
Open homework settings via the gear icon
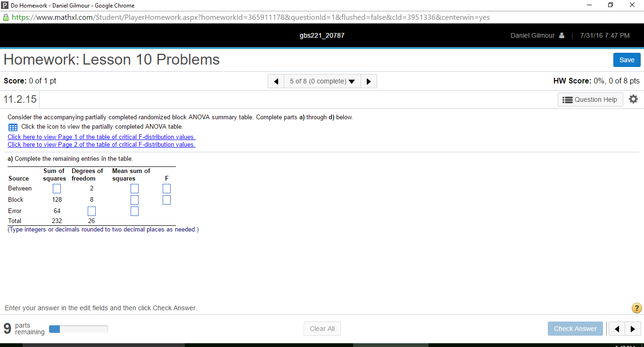[633, 99]
